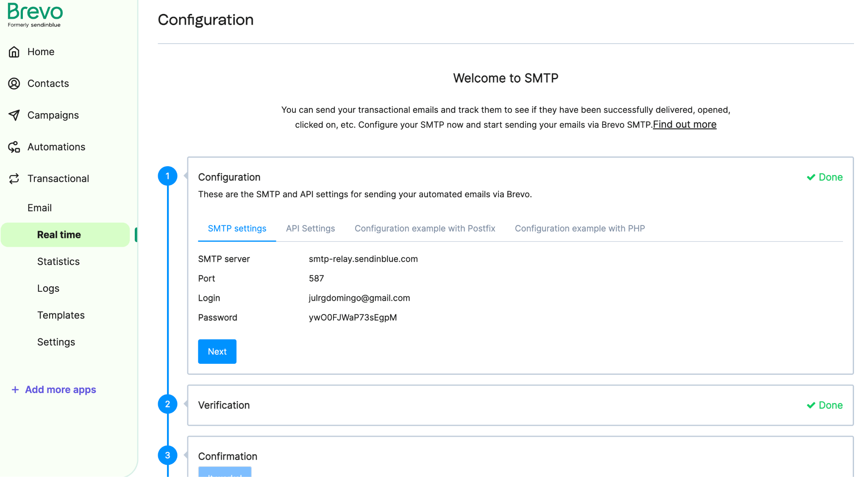Follow the Find out more link

click(684, 125)
